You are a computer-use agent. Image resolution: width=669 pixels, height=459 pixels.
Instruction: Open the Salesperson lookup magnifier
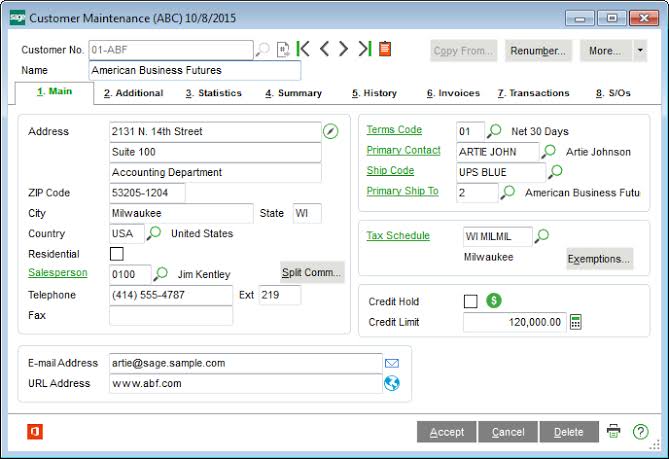tap(160, 273)
